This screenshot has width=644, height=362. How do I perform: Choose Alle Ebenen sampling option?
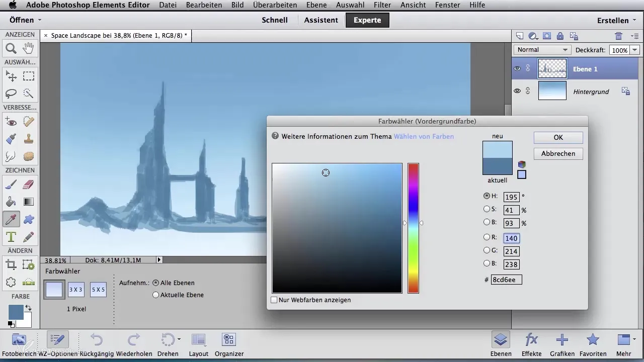155,283
